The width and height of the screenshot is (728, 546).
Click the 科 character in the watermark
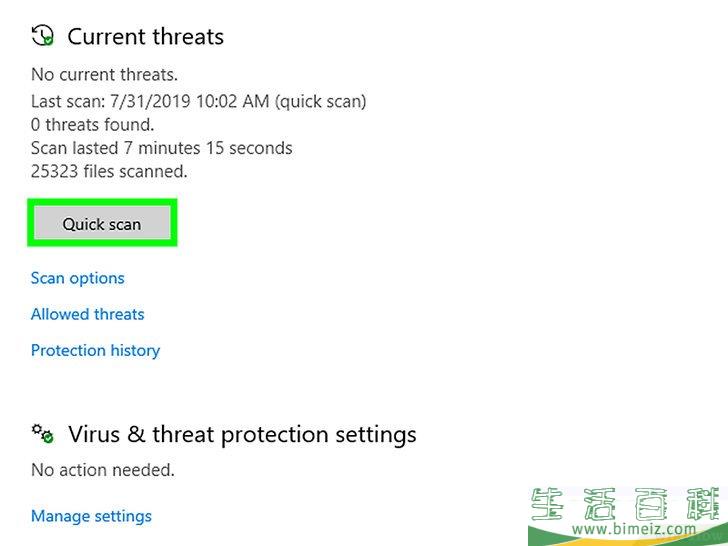(704, 504)
